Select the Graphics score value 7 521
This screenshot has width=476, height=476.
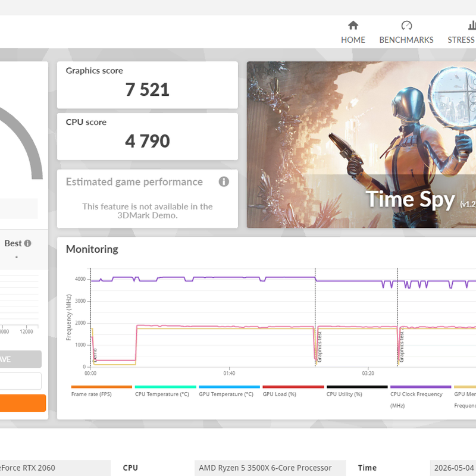pyautogui.click(x=147, y=90)
